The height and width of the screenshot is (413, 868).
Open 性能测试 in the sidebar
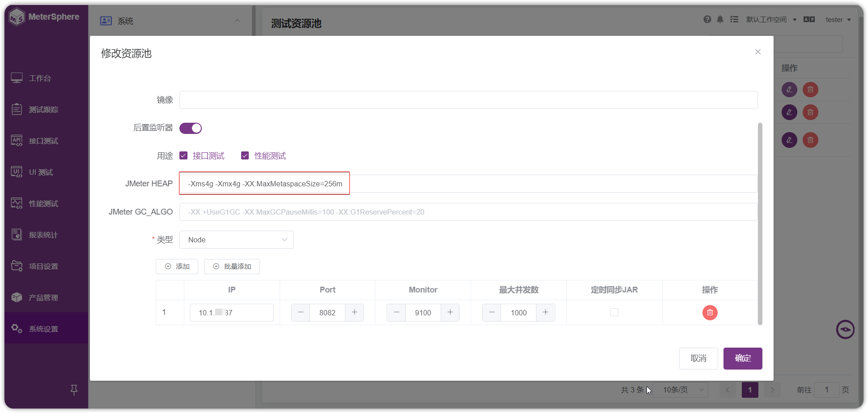(x=47, y=203)
